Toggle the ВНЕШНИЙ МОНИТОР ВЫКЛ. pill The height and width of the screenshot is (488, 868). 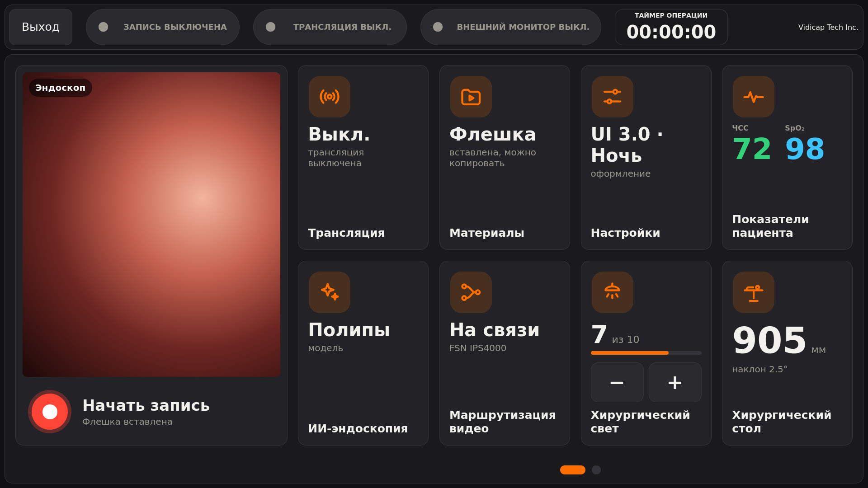tap(511, 27)
